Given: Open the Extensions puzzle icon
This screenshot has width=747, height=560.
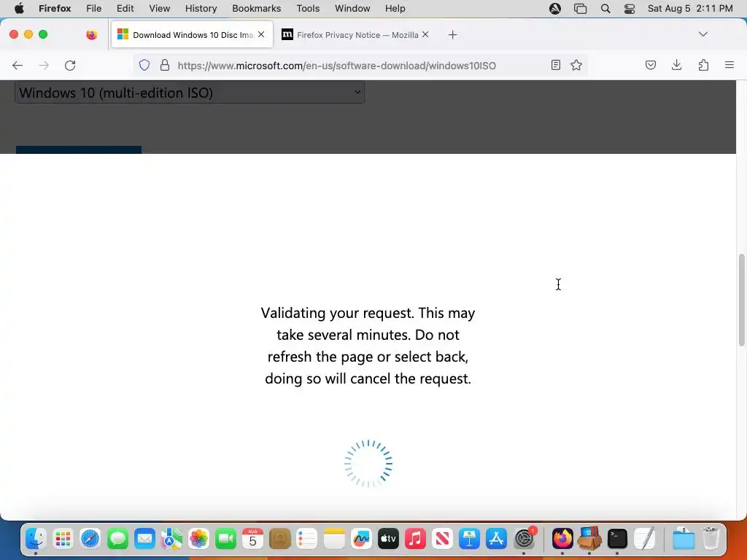Looking at the screenshot, I should coord(703,65).
